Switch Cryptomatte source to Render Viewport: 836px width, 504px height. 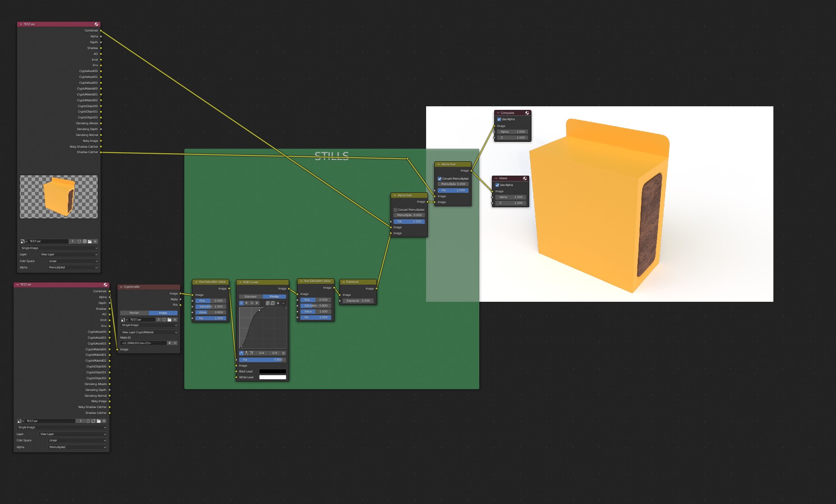[x=134, y=313]
